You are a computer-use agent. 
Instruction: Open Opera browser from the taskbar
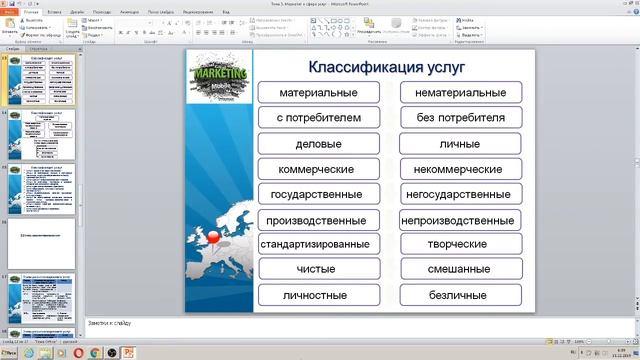pos(78,353)
